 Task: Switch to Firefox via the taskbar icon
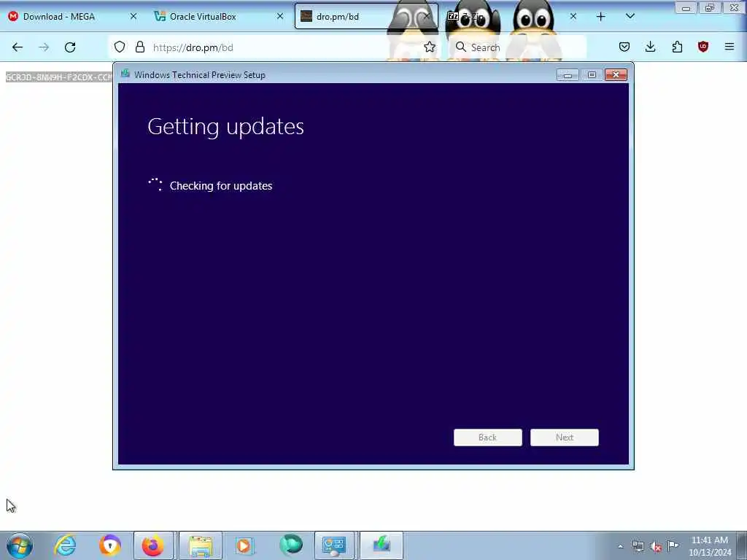pos(153,545)
